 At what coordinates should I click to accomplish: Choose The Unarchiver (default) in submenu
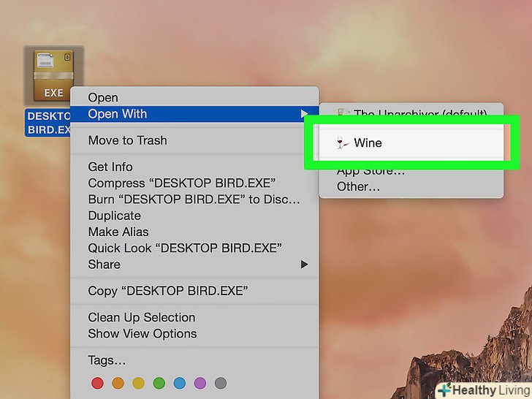411,112
